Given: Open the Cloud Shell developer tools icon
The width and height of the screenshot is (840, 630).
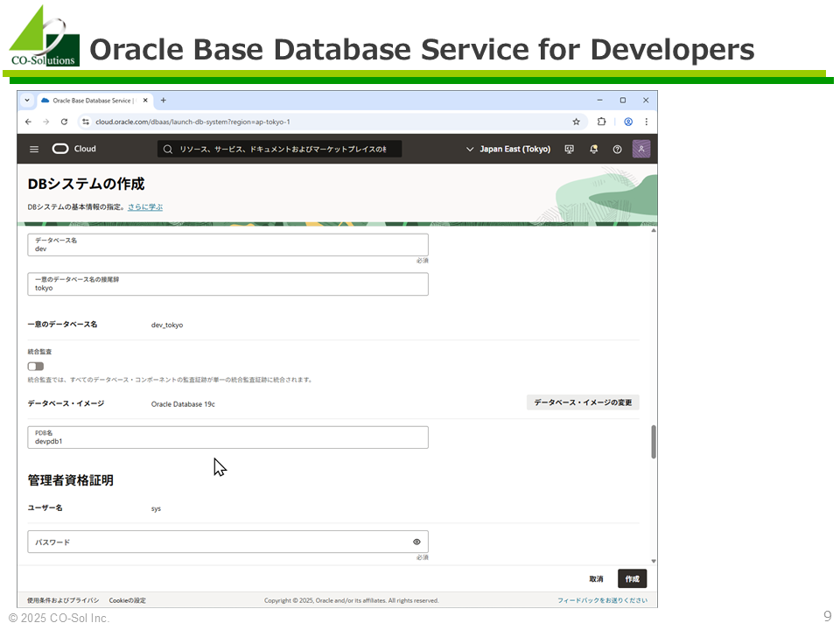Looking at the screenshot, I should pyautogui.click(x=570, y=150).
